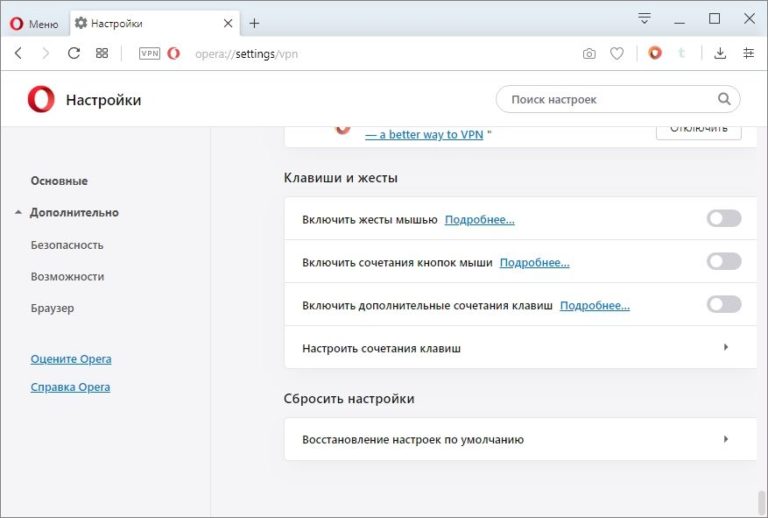Collapse the Дополнительно sidebar section

73,213
